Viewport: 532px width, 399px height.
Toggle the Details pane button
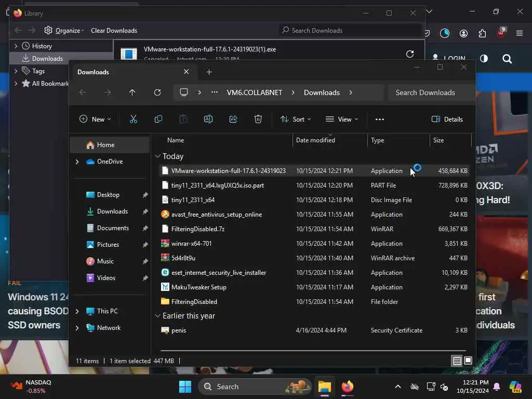point(447,119)
